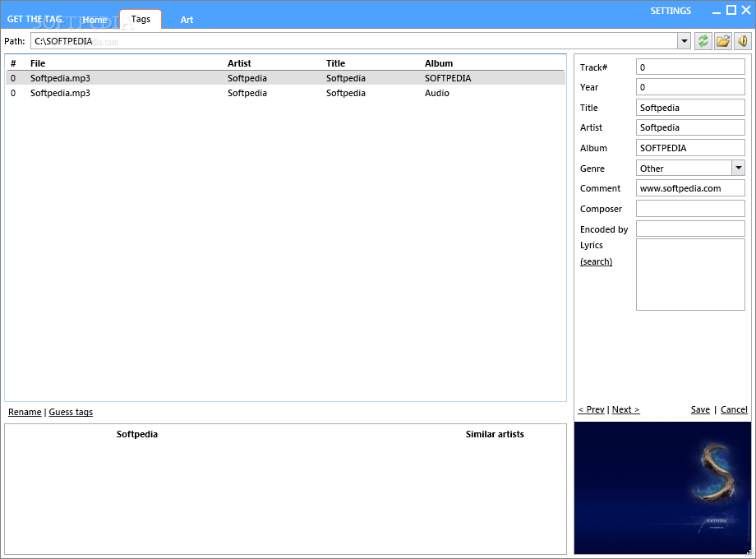
Task: Click the Album field containing SOFTPEDIA
Action: point(690,148)
